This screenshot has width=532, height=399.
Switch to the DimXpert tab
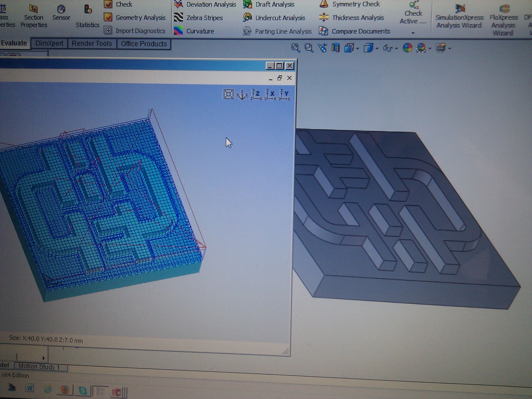[49, 43]
